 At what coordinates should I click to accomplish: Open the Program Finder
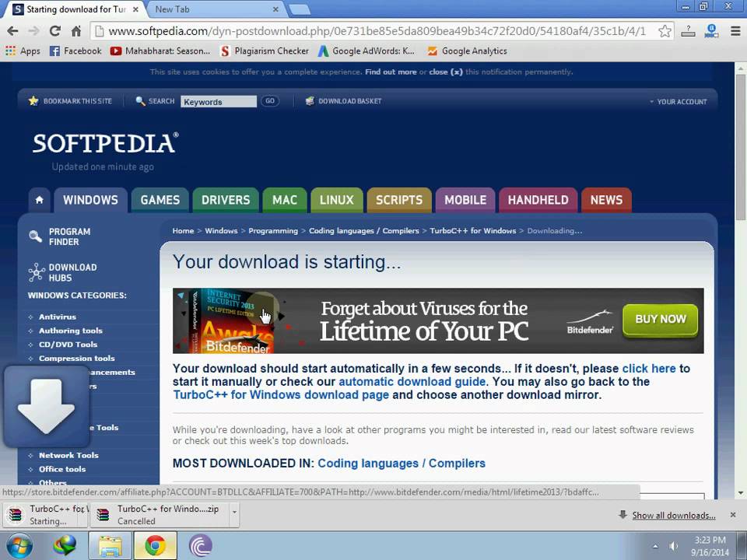[60, 236]
